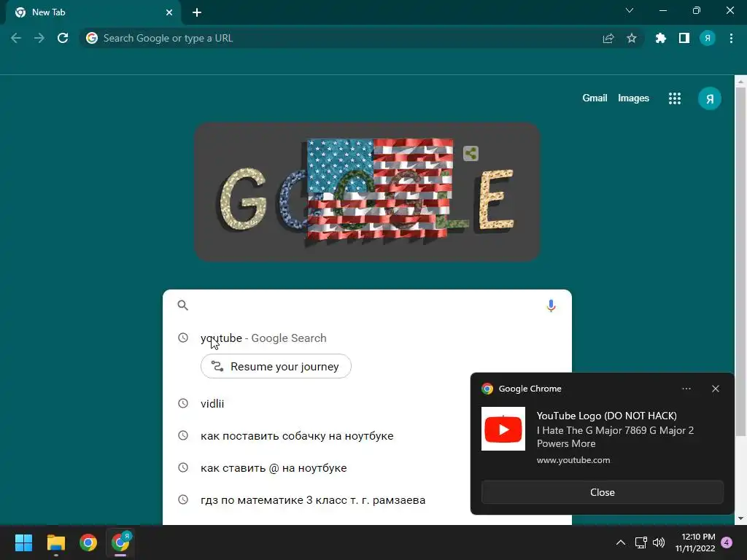Share this page using the share icon

pyautogui.click(x=608, y=38)
